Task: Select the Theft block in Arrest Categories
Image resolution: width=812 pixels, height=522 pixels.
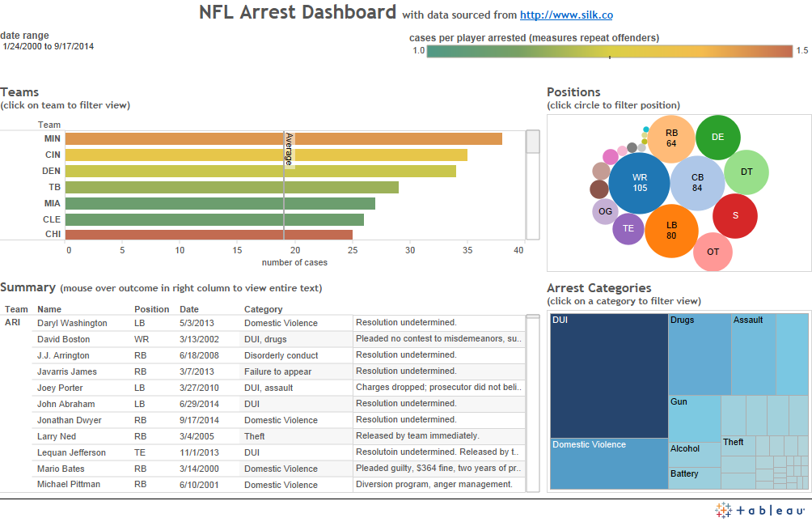Action: [738, 445]
